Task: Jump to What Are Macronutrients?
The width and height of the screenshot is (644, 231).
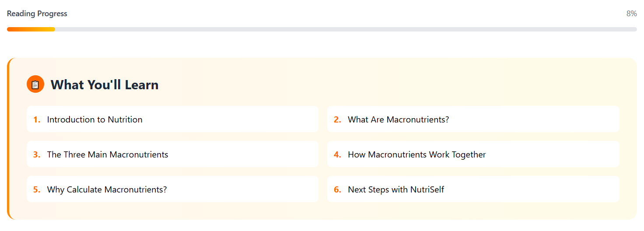Action: [398, 119]
